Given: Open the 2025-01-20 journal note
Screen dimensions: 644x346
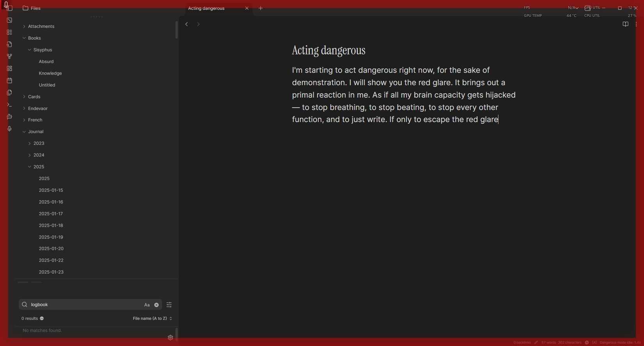Looking at the screenshot, I should click(x=51, y=249).
